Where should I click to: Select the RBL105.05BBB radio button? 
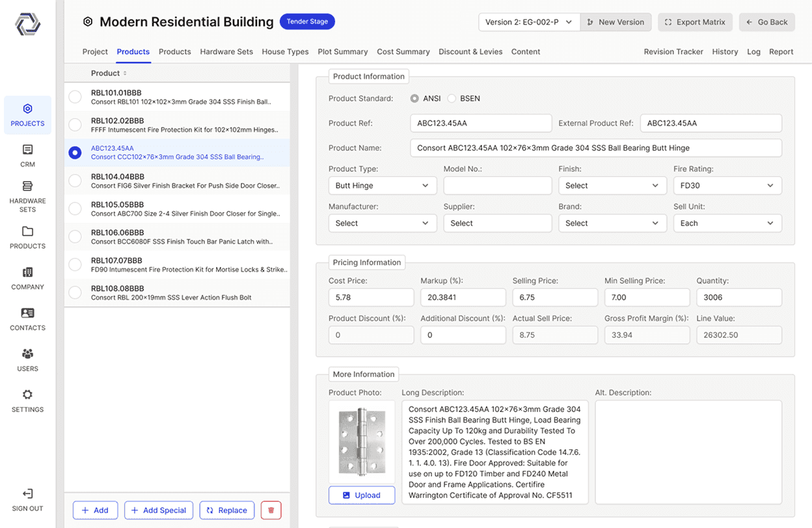[75, 208]
